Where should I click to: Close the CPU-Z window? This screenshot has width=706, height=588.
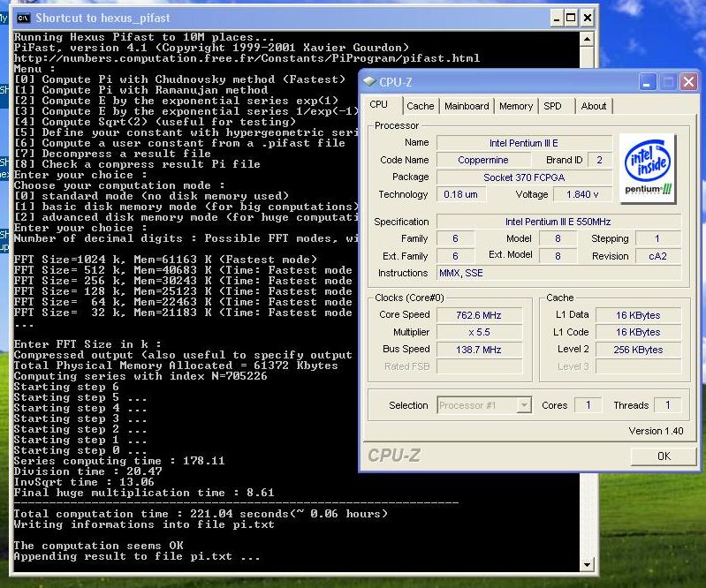tap(688, 82)
